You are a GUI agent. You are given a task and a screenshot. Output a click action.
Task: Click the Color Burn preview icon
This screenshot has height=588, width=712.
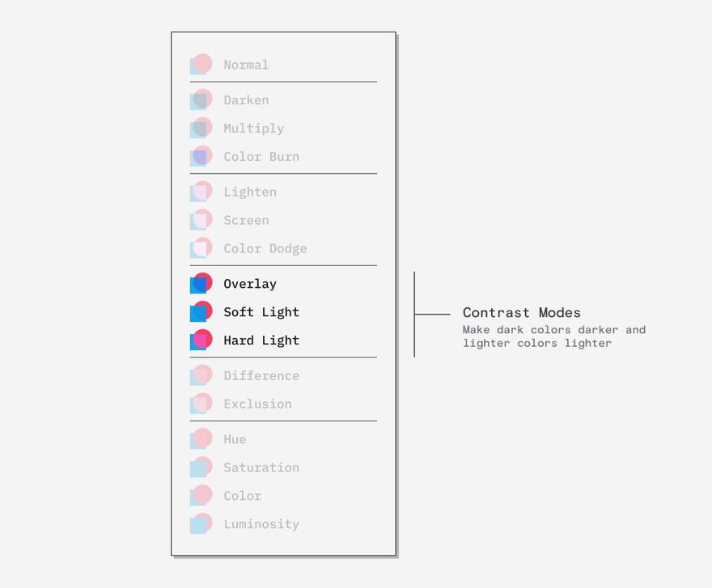pyautogui.click(x=201, y=156)
